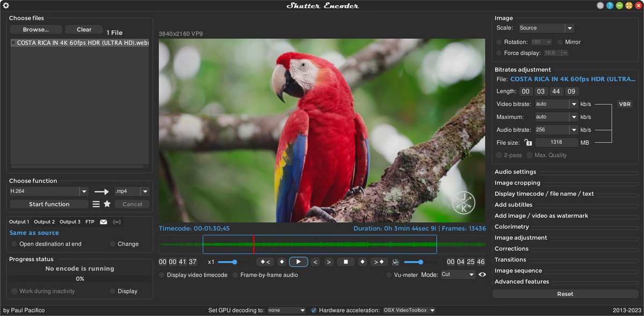This screenshot has width=644, height=316.
Task: Open the streaming broadcast tab icon
Action: tap(117, 222)
